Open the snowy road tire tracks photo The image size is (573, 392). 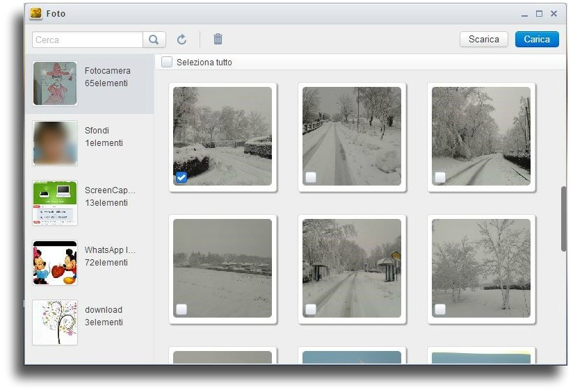tap(352, 136)
